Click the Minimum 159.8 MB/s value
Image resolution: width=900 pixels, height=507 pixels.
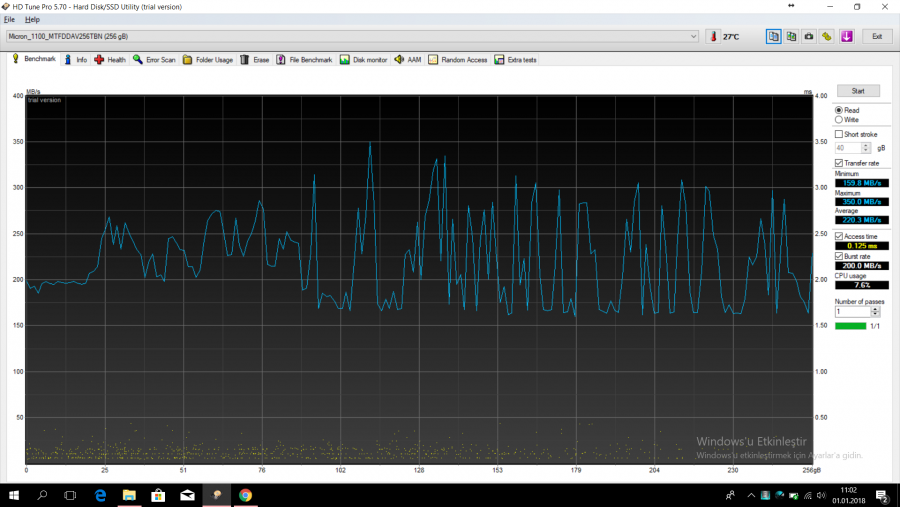[862, 183]
